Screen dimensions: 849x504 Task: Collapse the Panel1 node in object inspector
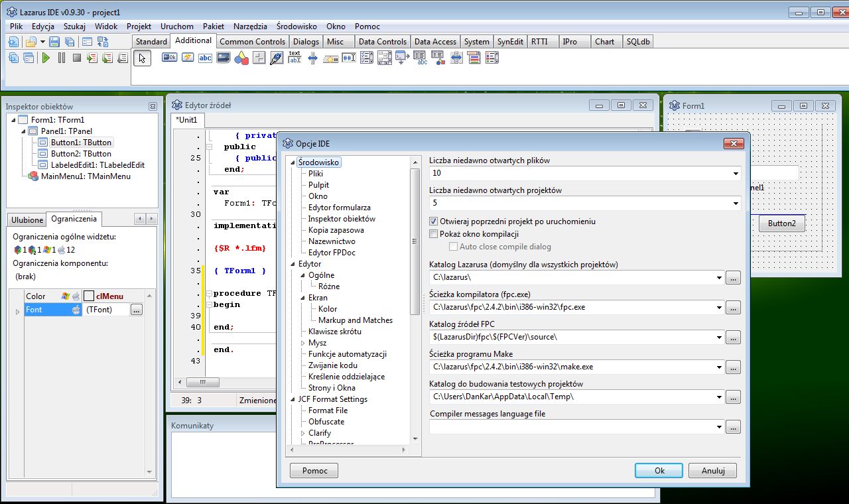24,131
